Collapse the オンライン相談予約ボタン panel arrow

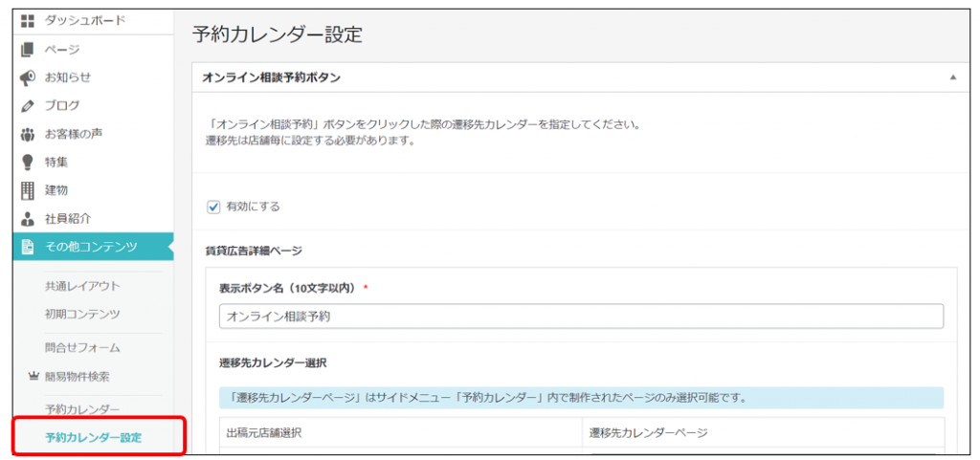[x=952, y=77]
